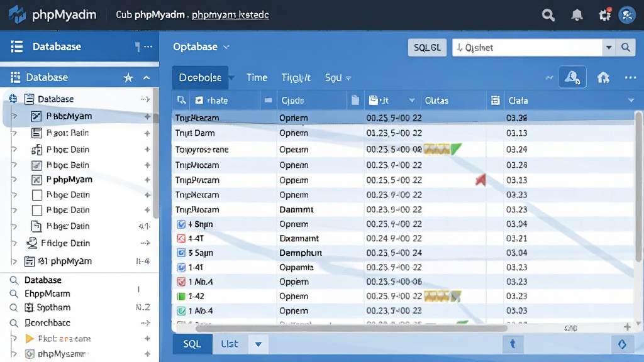Click the Qishet query input field

pyautogui.click(x=528, y=48)
